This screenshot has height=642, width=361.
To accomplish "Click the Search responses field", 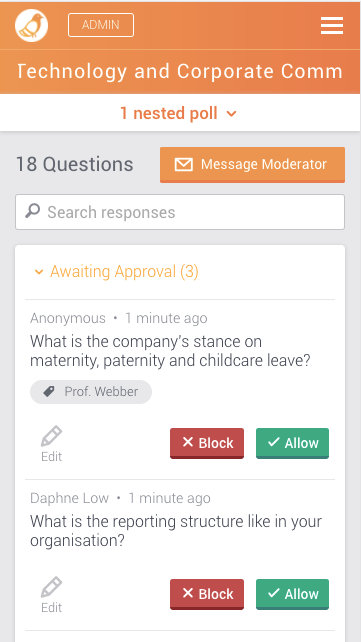I will (x=180, y=212).
